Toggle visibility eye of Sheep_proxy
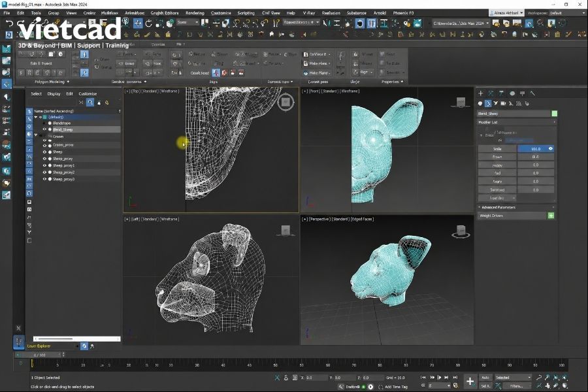Screen dimensions: 588x392 44,159
